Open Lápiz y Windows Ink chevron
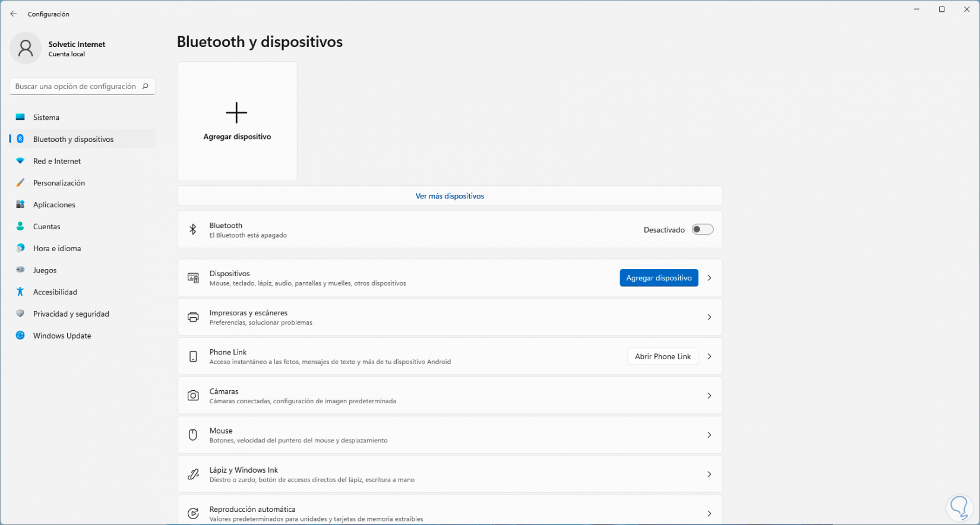Viewport: 980px width, 525px height. (x=709, y=474)
